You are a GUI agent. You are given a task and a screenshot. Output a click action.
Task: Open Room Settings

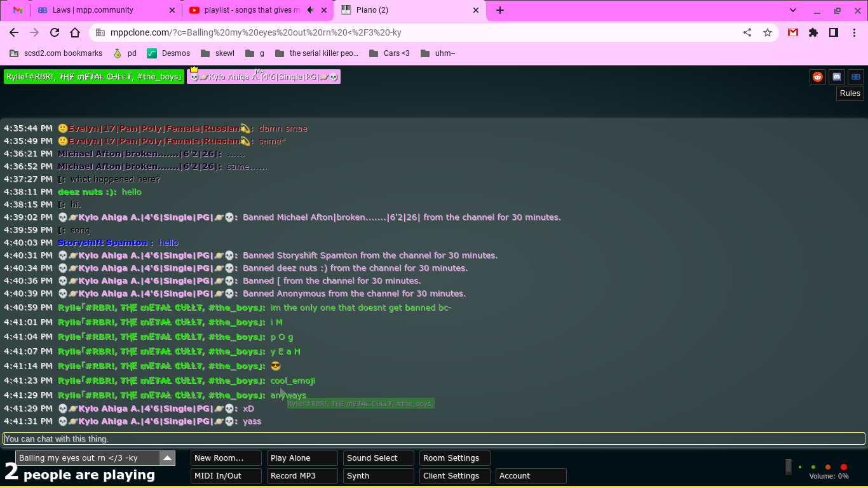[455, 458]
